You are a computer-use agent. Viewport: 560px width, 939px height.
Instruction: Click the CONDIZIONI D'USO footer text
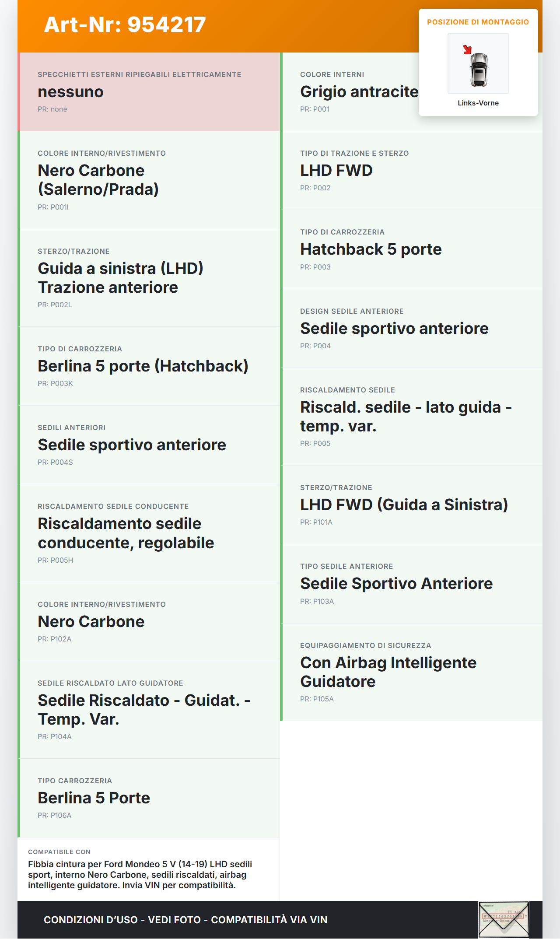click(185, 920)
